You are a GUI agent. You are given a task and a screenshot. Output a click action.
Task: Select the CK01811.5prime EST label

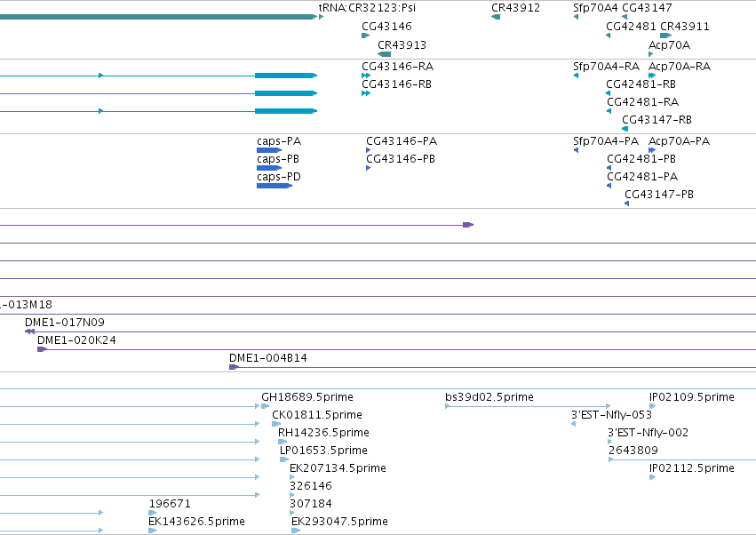(x=317, y=415)
